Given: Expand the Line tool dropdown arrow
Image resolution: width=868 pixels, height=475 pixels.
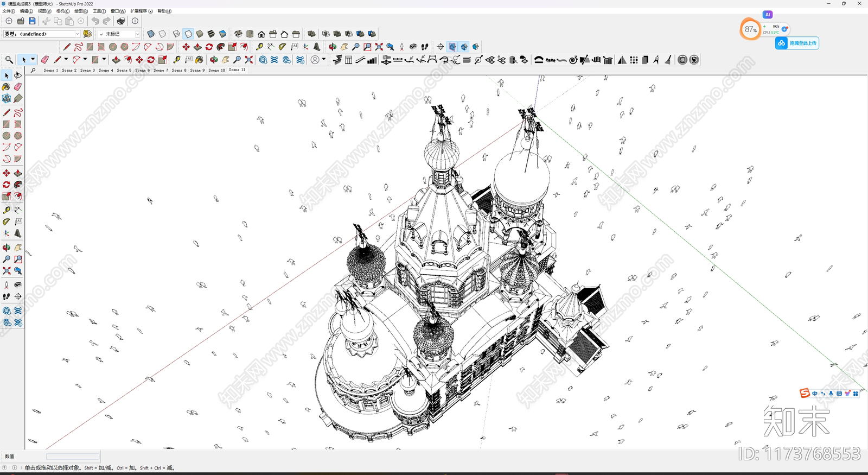Looking at the screenshot, I should point(66,60).
